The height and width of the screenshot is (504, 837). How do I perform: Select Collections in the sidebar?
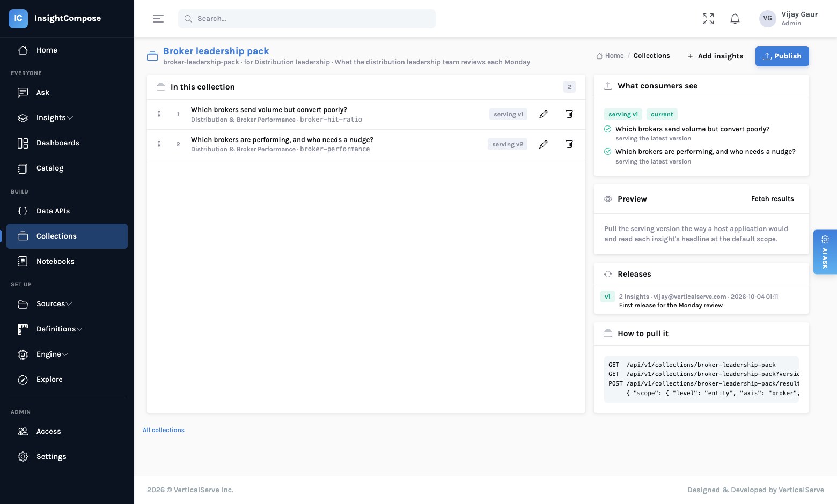pos(67,236)
